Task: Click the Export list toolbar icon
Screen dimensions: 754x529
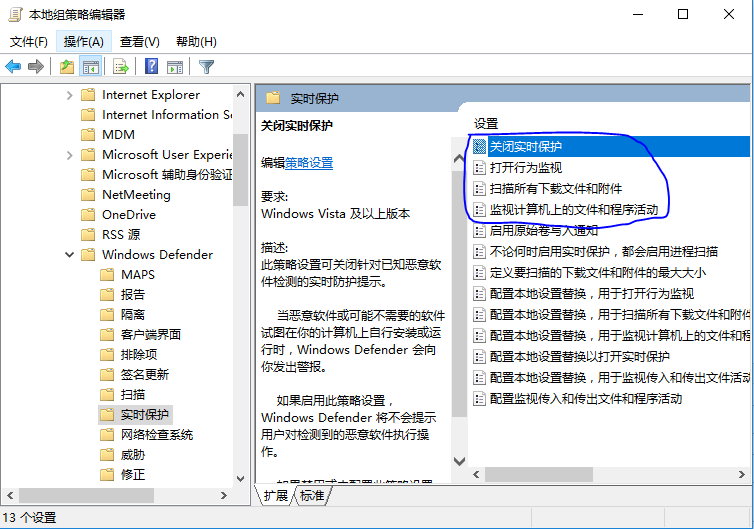Action: (121, 66)
